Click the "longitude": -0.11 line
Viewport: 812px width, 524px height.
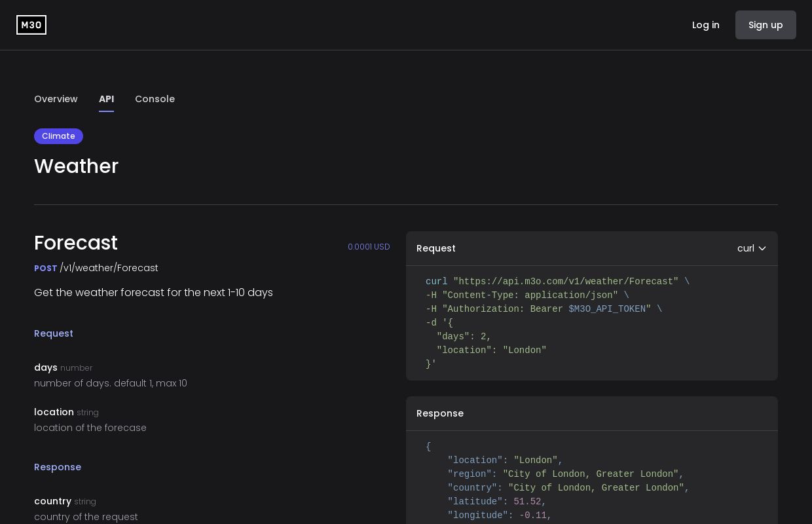(x=500, y=515)
